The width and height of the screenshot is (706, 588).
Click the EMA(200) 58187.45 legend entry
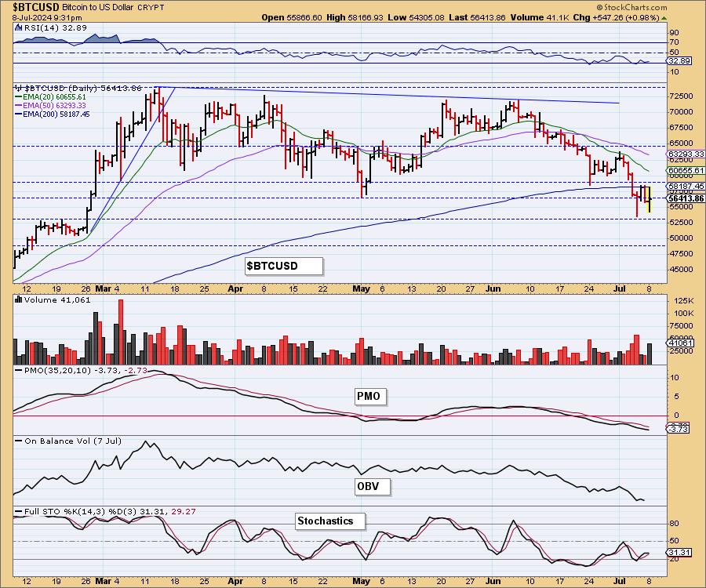click(x=53, y=114)
